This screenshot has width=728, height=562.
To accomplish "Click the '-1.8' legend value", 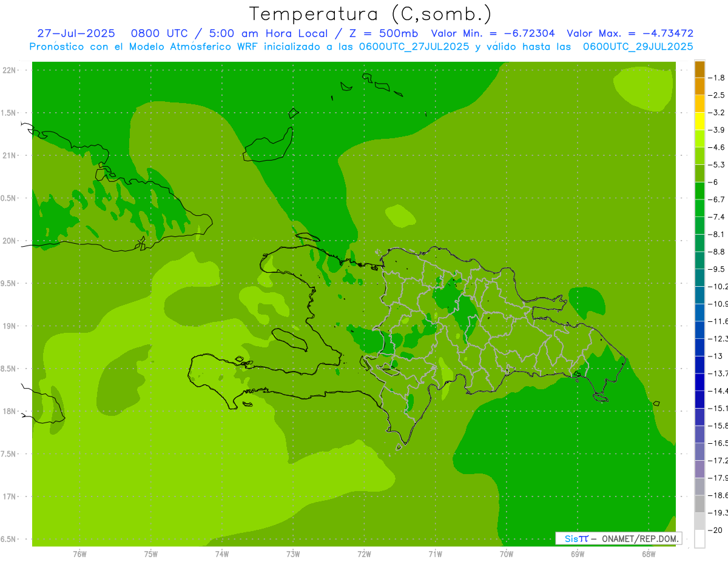I will (x=716, y=78).
